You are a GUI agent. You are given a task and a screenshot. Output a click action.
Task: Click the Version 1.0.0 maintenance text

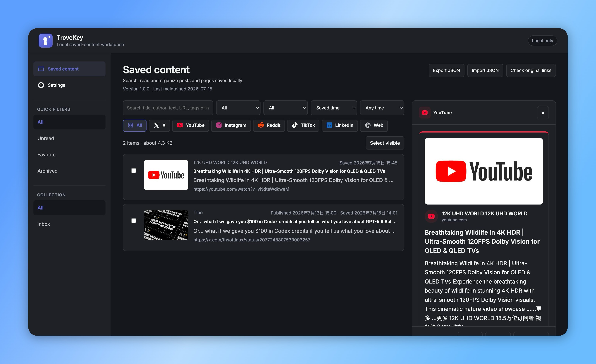[167, 89]
